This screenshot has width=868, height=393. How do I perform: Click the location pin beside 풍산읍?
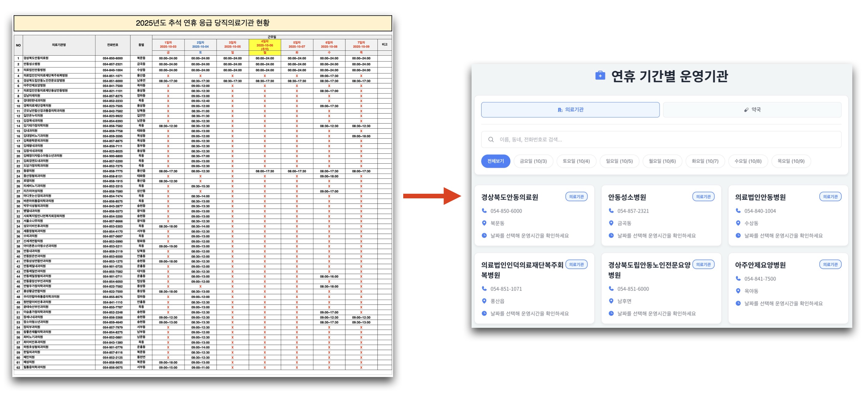coord(484,301)
